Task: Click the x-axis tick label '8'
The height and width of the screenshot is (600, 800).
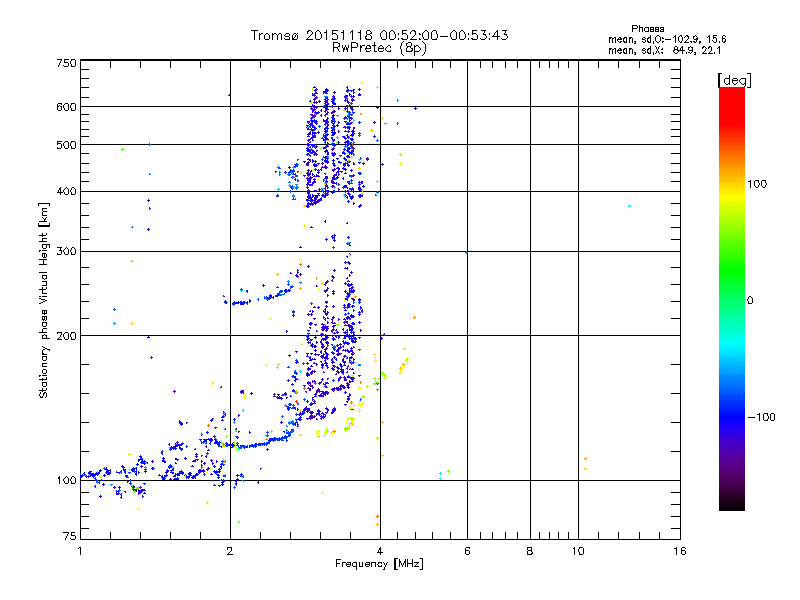Action: 530,551
